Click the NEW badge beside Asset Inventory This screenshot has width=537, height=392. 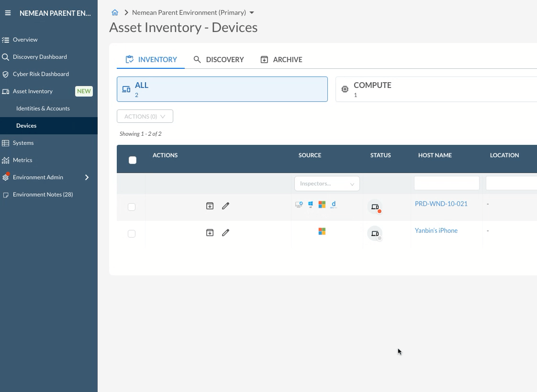[84, 91]
